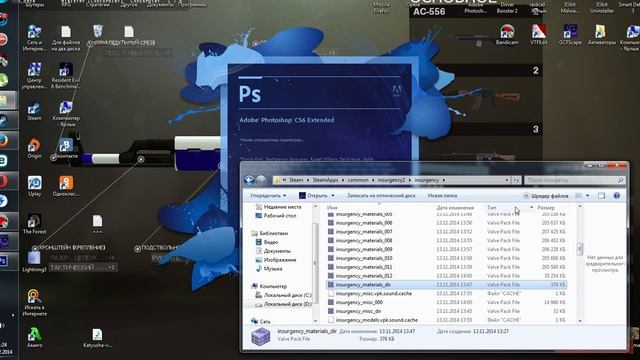Click the Explorer help question-mark icon
This screenshot has width=640, height=360.
(x=616, y=196)
